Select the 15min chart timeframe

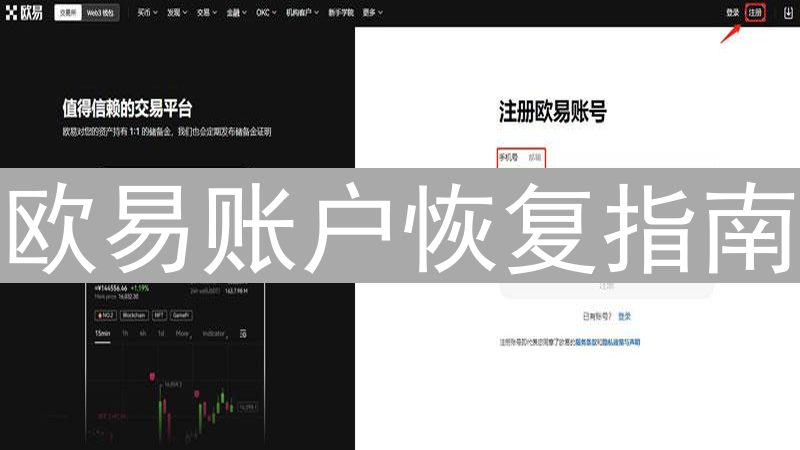click(103, 334)
